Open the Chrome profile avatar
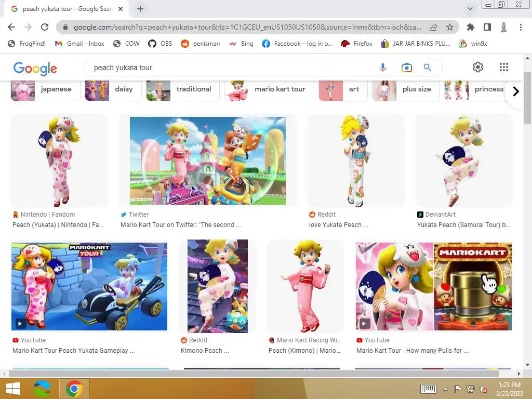 point(504,27)
